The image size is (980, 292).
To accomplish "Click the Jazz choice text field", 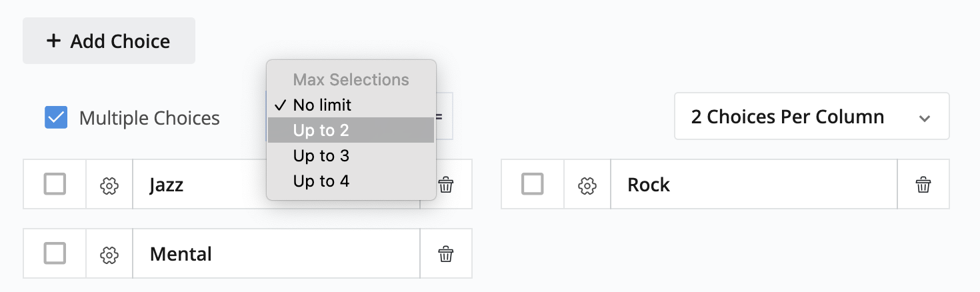I will (x=200, y=185).
